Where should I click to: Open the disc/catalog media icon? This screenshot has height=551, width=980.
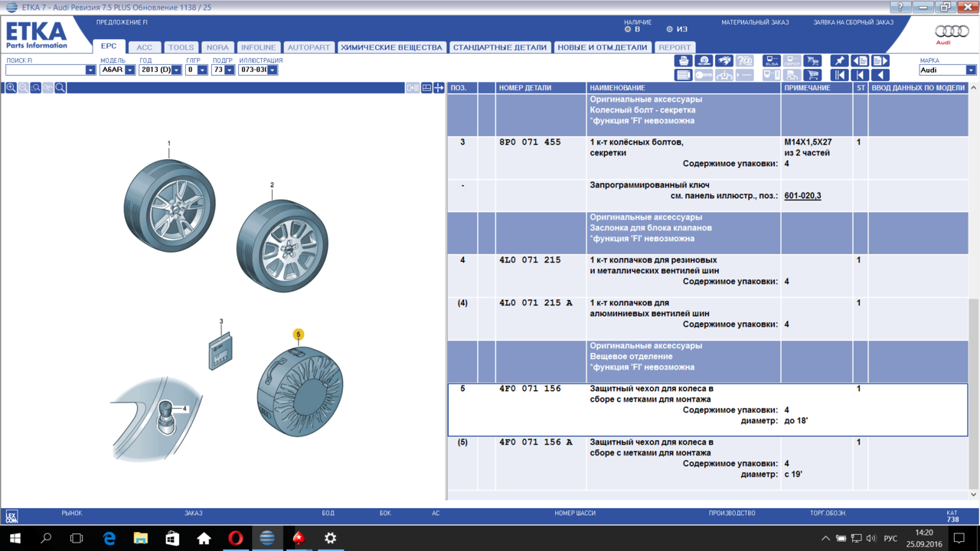click(704, 60)
